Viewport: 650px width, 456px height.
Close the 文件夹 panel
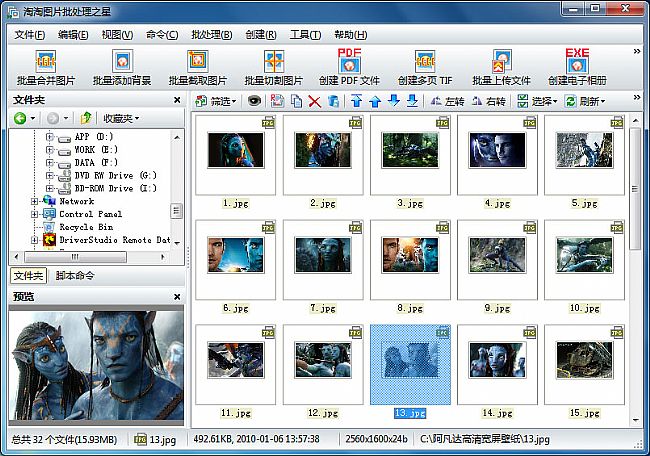177,100
